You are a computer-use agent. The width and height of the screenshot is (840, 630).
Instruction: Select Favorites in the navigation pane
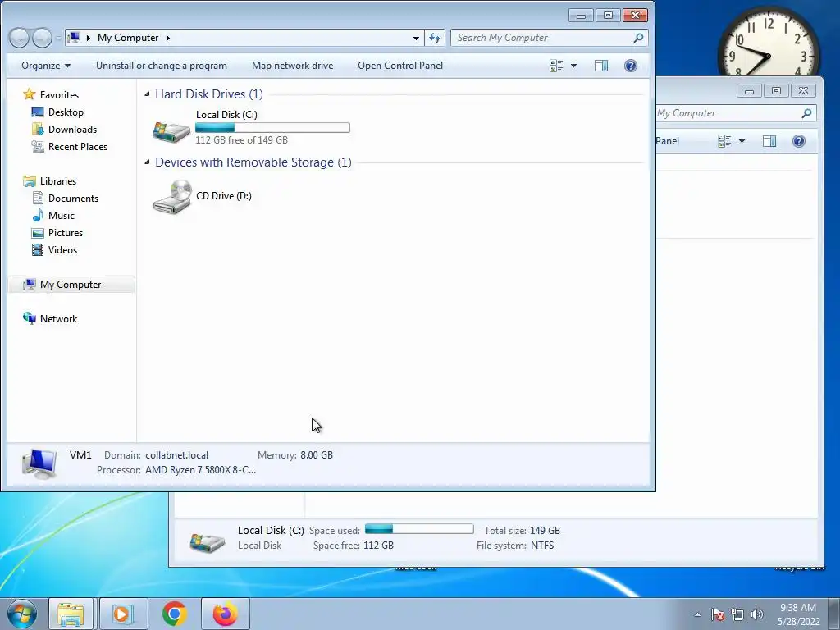(x=59, y=95)
